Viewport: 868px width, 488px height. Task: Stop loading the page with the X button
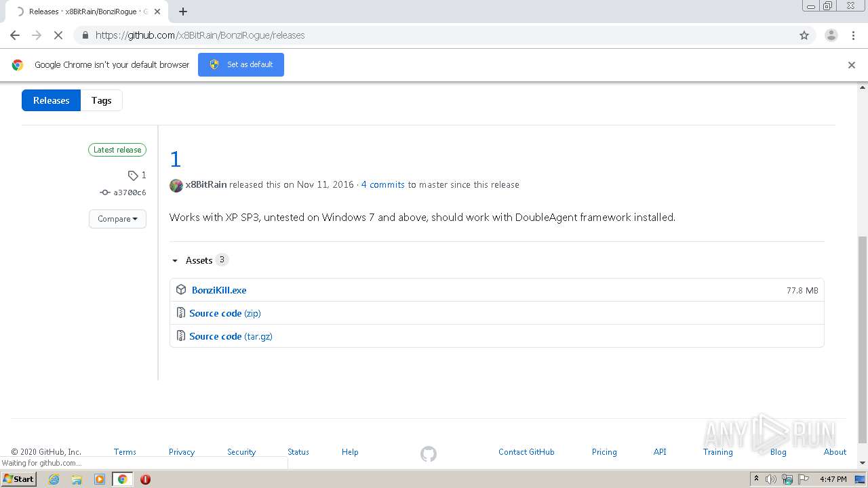58,35
